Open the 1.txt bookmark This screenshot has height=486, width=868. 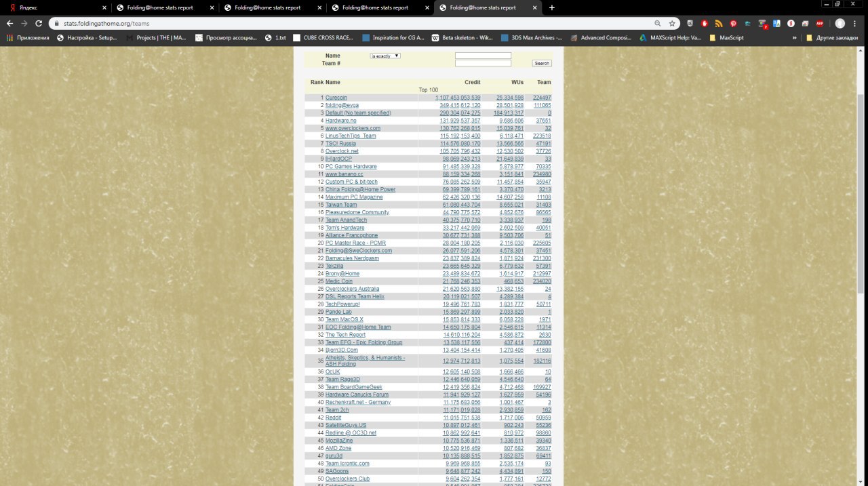[276, 38]
